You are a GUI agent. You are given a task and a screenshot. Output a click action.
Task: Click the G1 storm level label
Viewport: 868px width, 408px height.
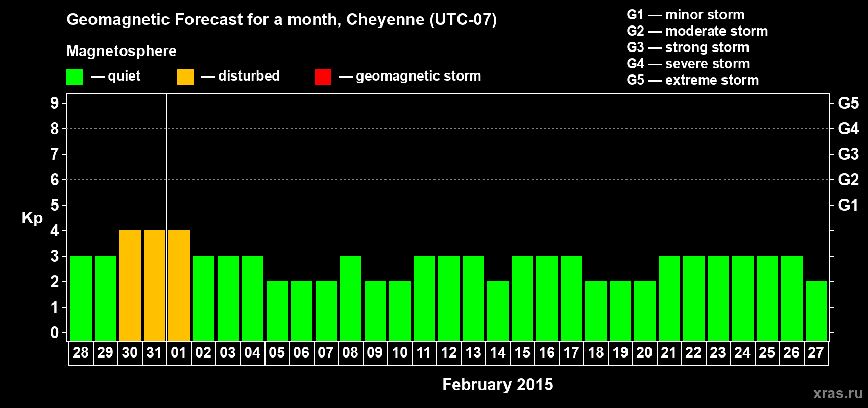pyautogui.click(x=849, y=205)
